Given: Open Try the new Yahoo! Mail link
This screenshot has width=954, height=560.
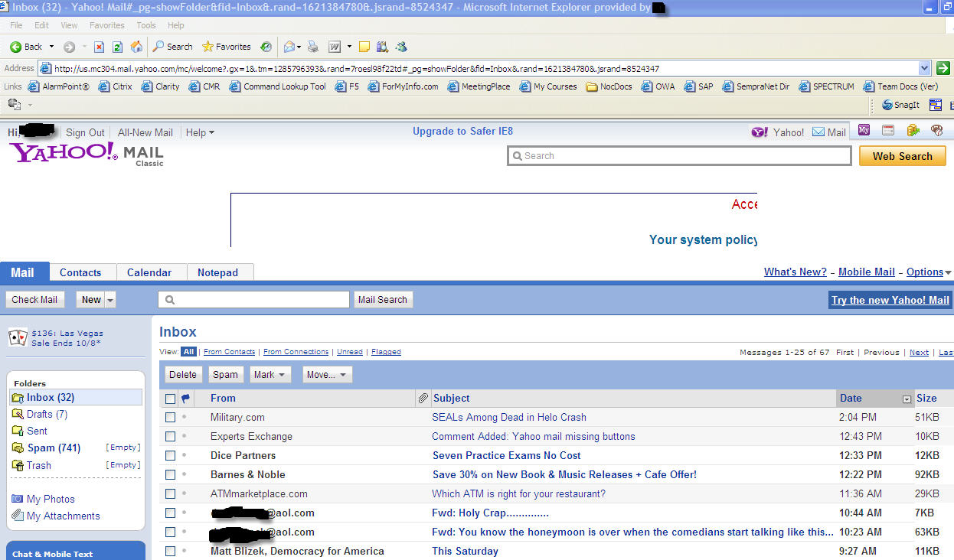Looking at the screenshot, I should click(x=889, y=299).
